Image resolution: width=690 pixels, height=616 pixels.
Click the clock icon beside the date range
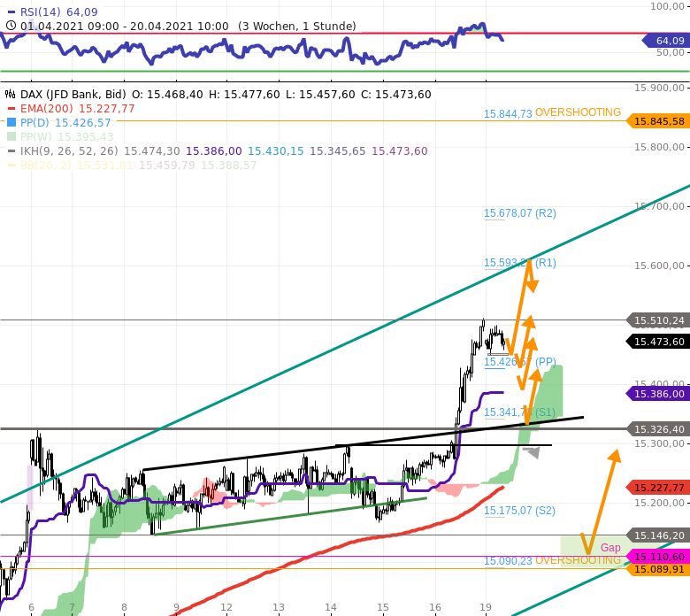click(11, 26)
